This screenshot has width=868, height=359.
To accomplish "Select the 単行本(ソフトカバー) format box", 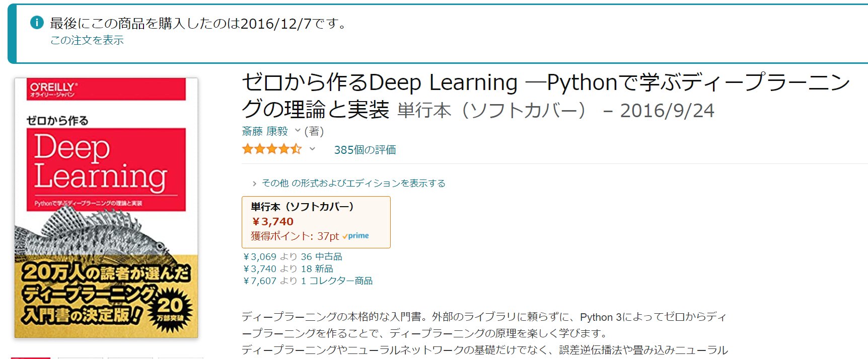I will click(316, 222).
